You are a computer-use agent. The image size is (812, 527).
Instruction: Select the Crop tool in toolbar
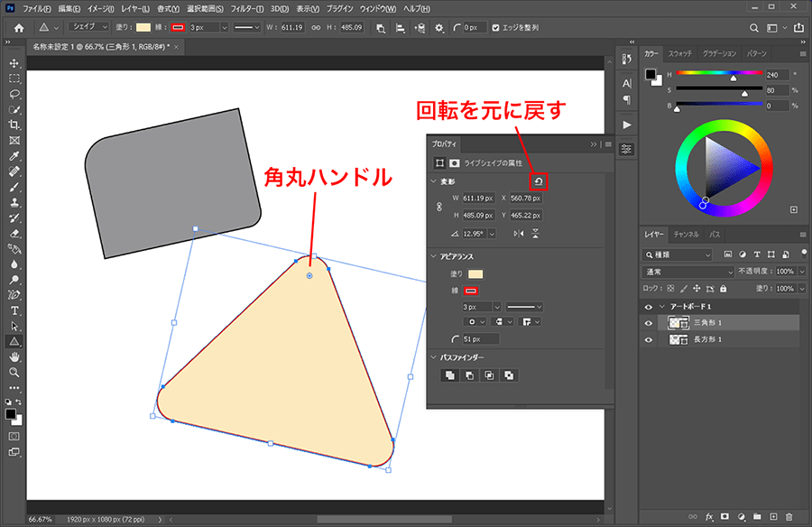[x=14, y=125]
